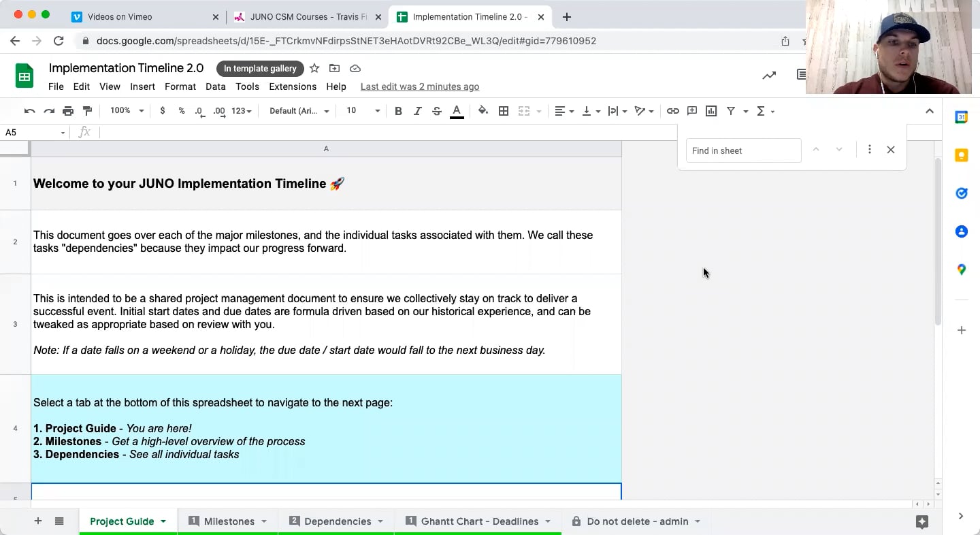Switch to the Milestones sheet tab
The height and width of the screenshot is (535, 980).
[229, 521]
